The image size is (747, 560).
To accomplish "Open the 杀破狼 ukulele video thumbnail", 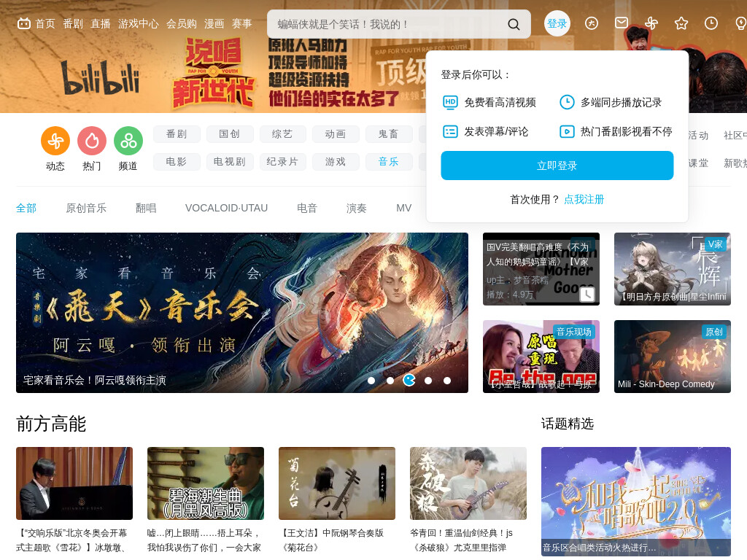I will click(x=468, y=483).
